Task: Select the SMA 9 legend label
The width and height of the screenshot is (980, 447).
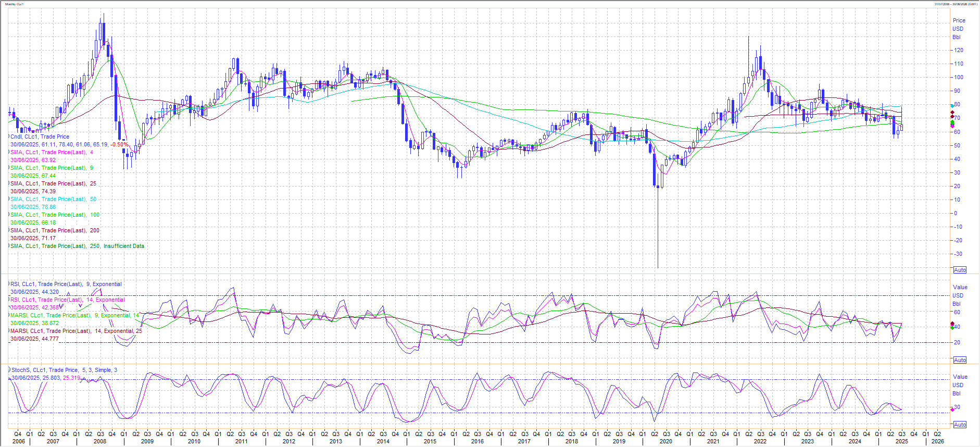Action: [52, 168]
